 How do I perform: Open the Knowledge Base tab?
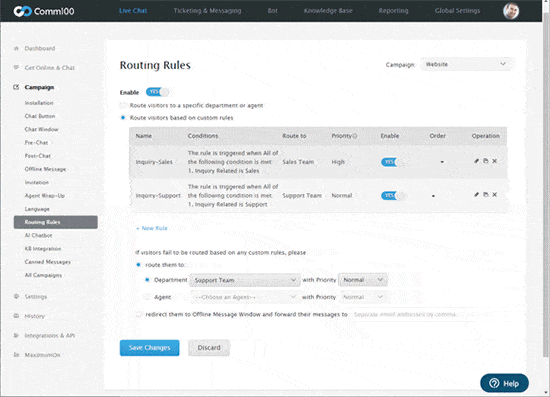[328, 11]
